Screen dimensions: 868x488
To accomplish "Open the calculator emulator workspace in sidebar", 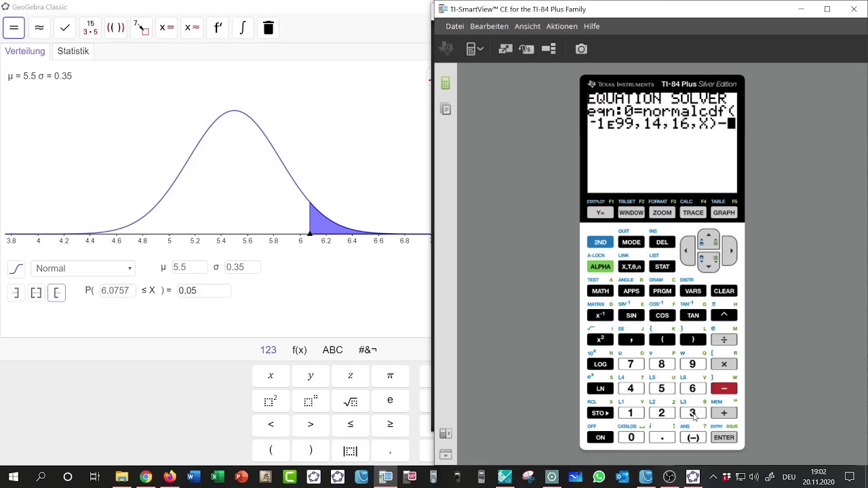I will pos(446,83).
